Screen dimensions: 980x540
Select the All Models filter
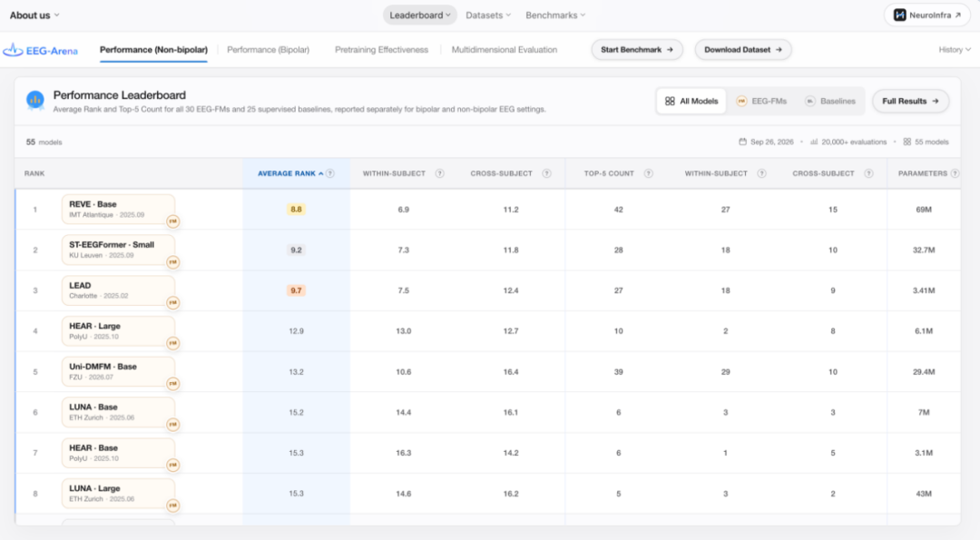point(691,102)
